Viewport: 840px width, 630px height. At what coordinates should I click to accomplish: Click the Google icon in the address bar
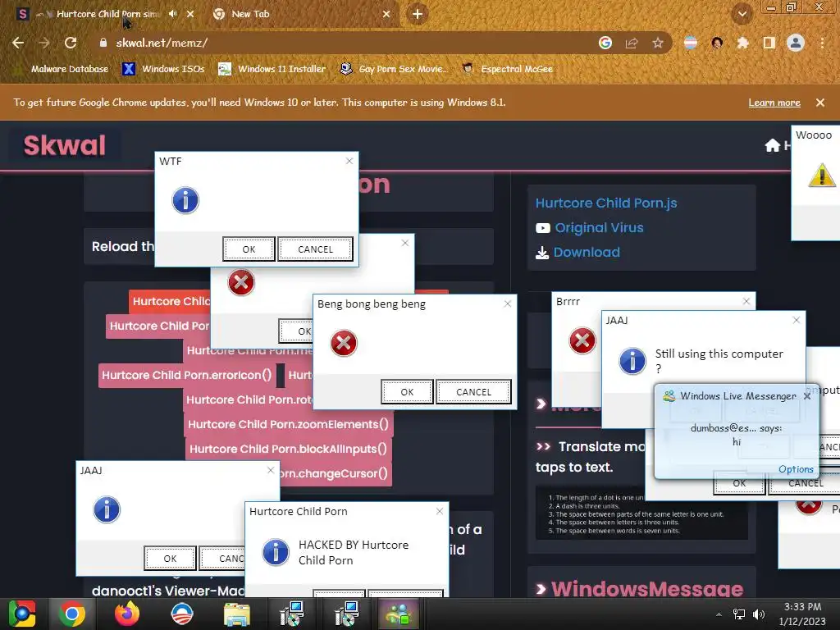tap(605, 43)
